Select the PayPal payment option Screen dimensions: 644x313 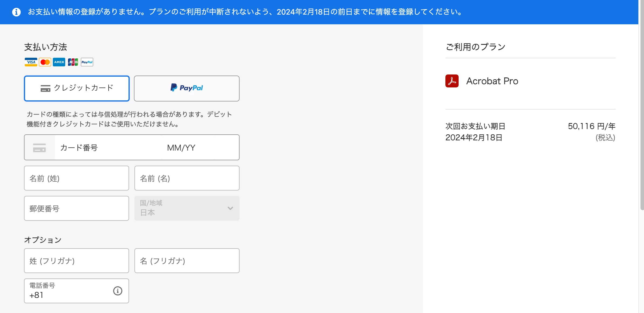[186, 89]
